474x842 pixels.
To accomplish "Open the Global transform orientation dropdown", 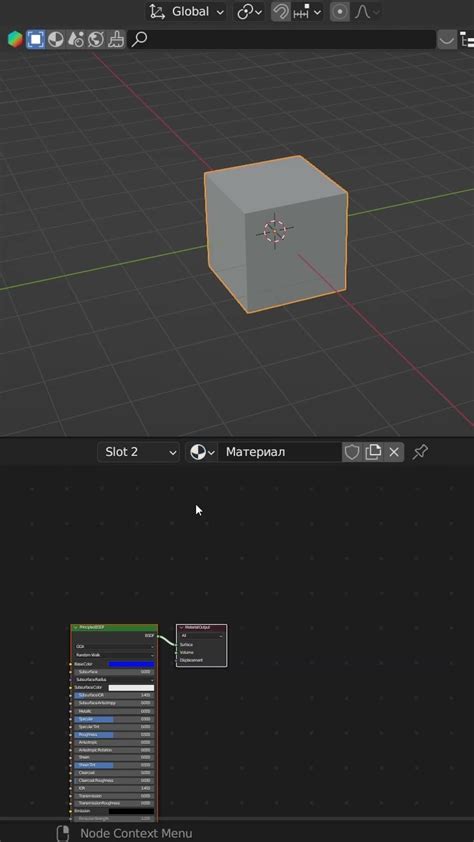I will pyautogui.click(x=186, y=12).
